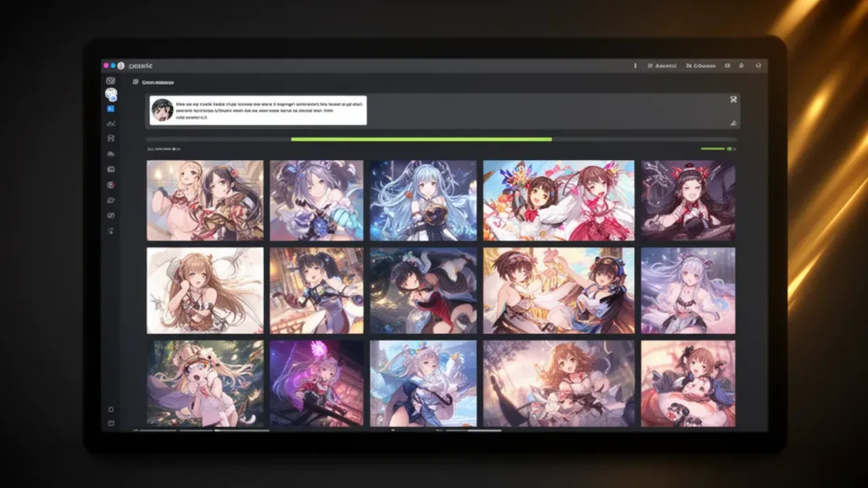Open thumbnail of two brunettes with red bows

pos(559,201)
